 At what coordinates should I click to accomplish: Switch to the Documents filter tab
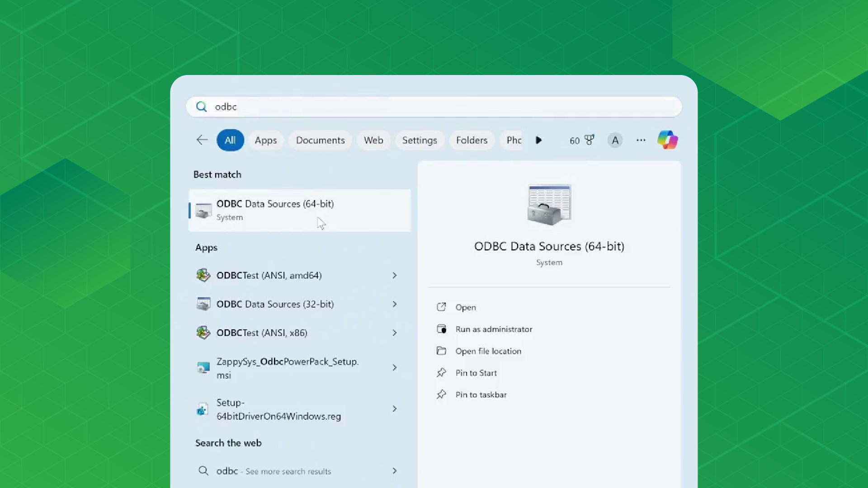pos(320,141)
